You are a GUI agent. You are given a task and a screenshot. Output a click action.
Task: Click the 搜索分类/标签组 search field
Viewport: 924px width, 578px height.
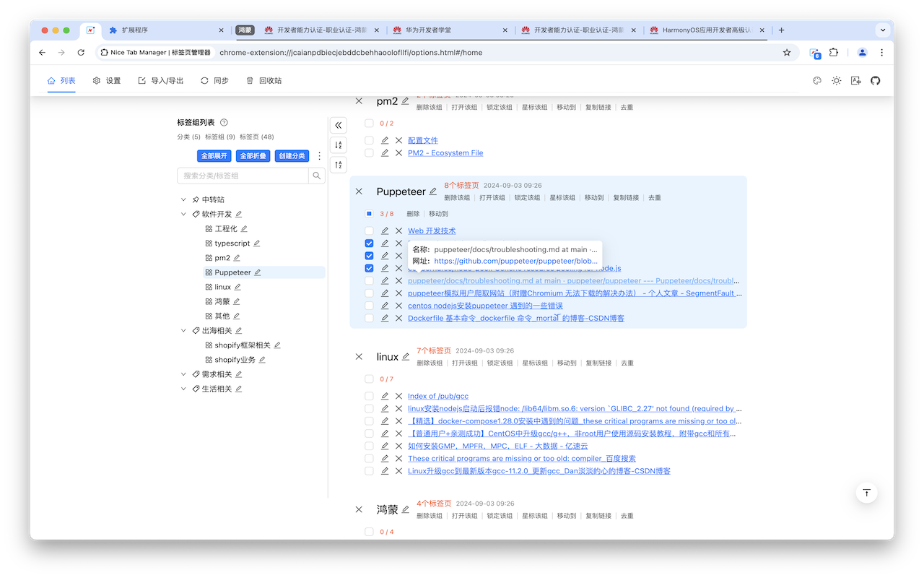click(243, 176)
